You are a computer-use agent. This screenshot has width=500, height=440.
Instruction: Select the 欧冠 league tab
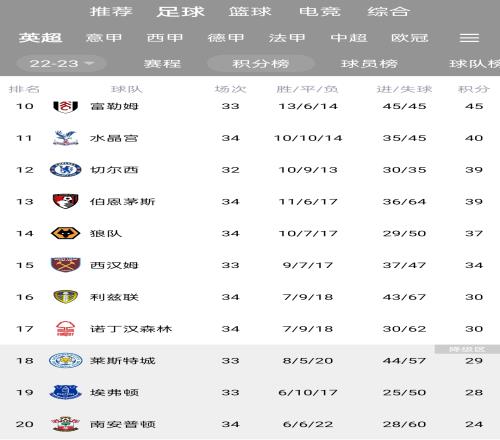point(410,38)
